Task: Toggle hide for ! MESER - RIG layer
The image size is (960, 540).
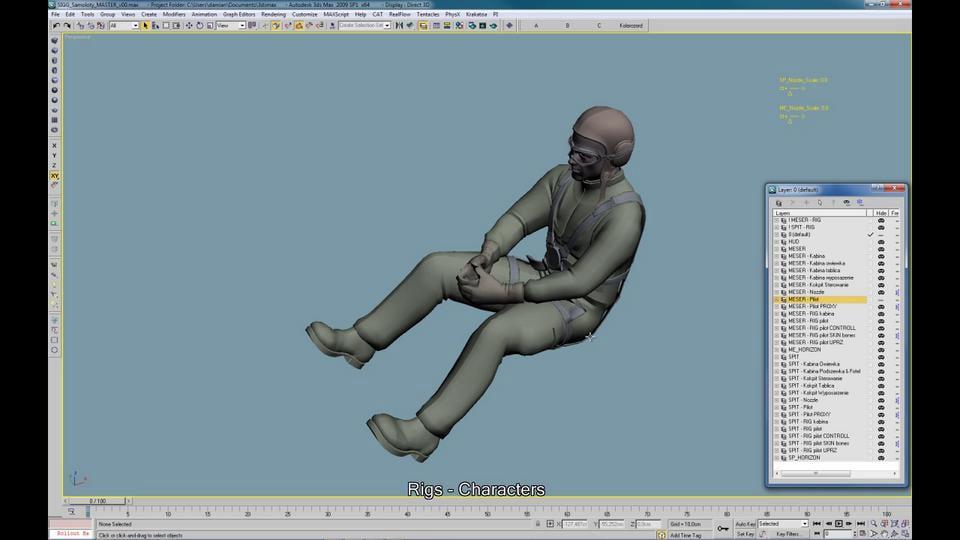Action: (x=881, y=220)
